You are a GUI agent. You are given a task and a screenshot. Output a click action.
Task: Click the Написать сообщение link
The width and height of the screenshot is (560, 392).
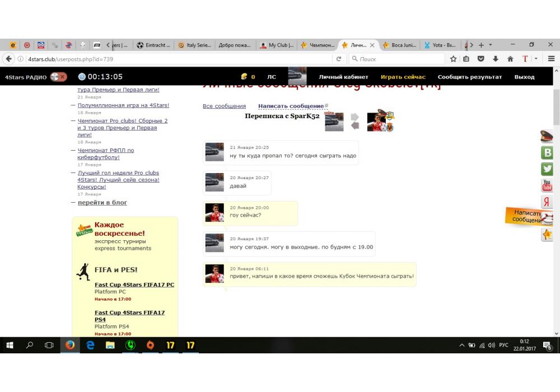291,106
